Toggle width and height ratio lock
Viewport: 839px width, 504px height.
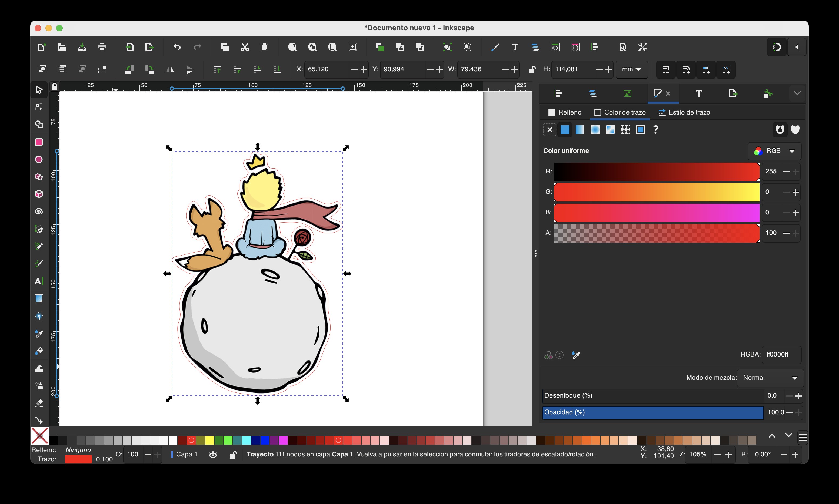(x=532, y=70)
